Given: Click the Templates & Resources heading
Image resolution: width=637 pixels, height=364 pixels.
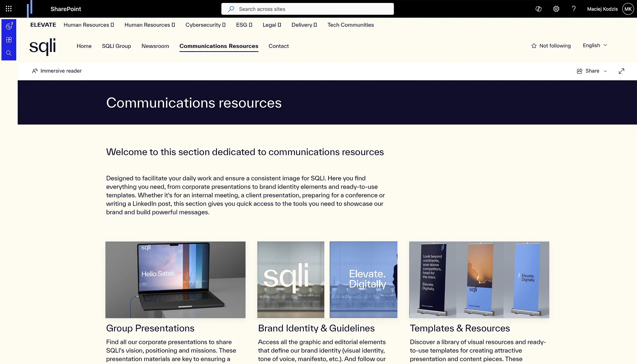Looking at the screenshot, I should [x=460, y=328].
